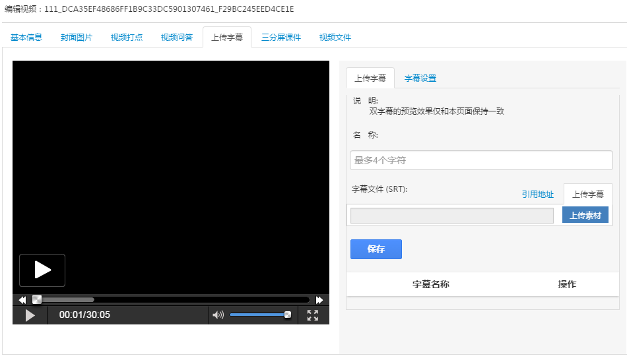Select the panel's 上传字幕 sub-tab

(x=370, y=78)
